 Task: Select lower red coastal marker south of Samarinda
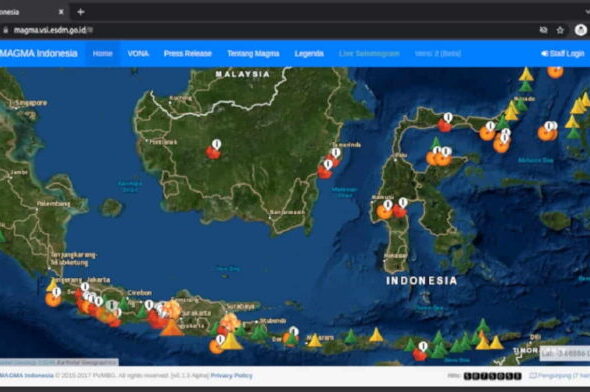324,172
